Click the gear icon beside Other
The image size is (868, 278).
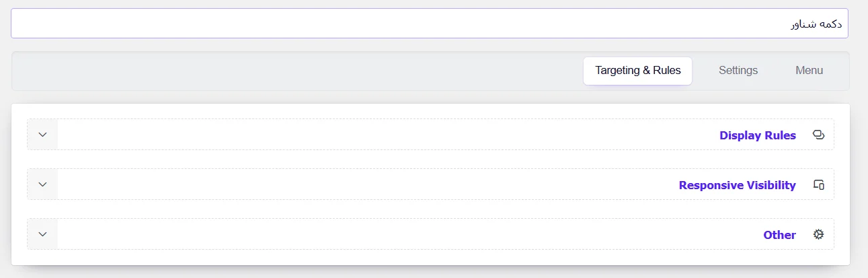[818, 234]
